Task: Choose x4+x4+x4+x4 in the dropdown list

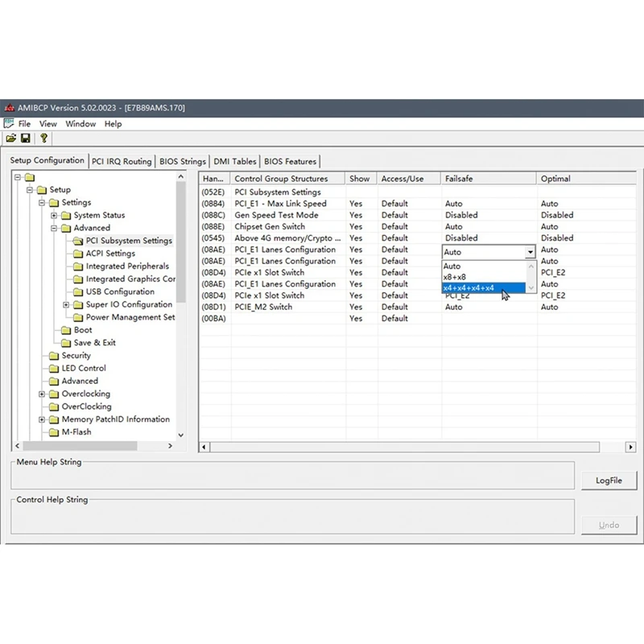Action: 484,288
